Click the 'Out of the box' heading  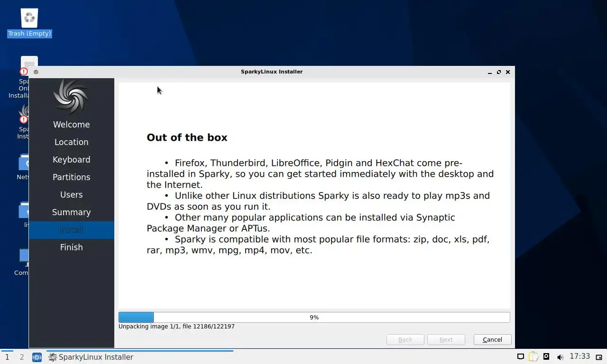[187, 137]
